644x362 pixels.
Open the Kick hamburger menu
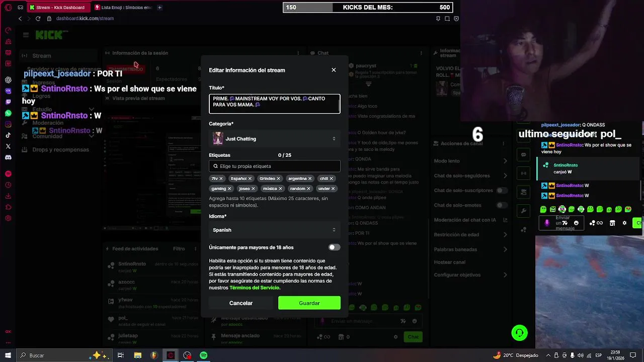[26, 35]
